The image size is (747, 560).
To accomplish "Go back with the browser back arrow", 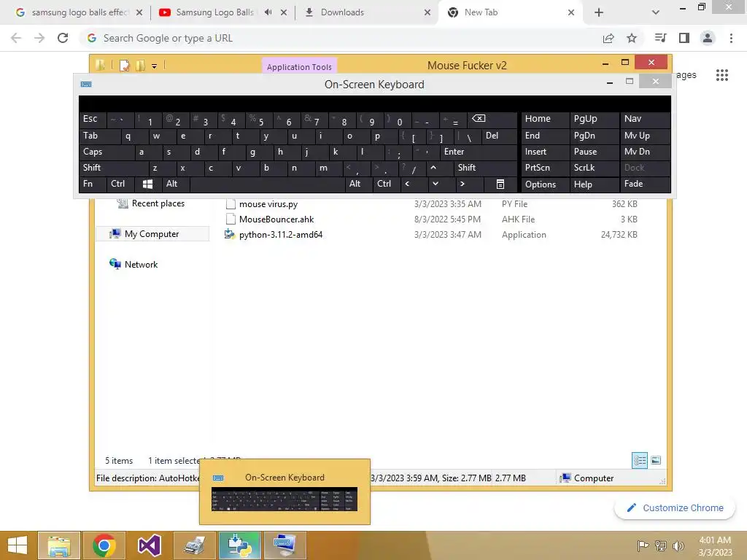I will click(16, 38).
